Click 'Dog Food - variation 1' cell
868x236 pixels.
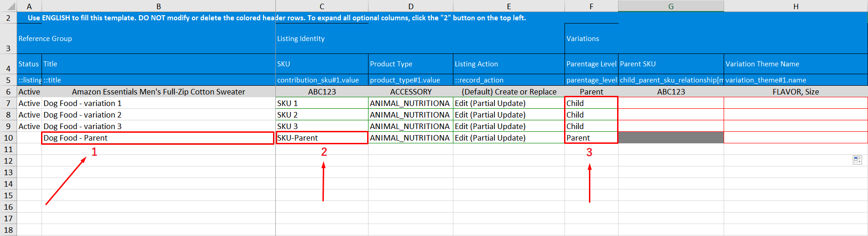159,103
